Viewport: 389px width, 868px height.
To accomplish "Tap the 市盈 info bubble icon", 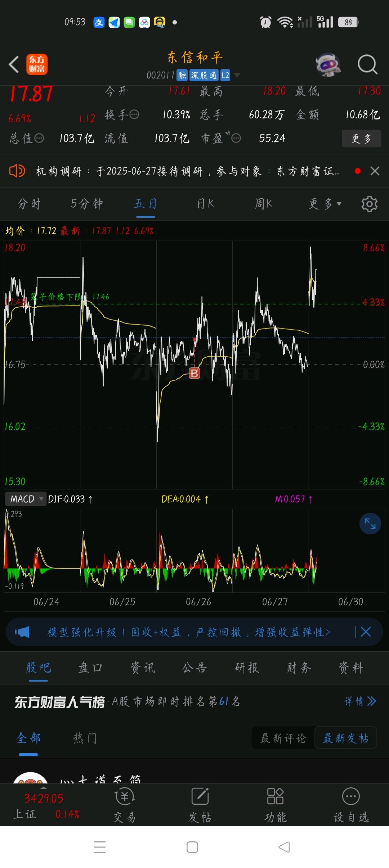I will click(x=236, y=138).
